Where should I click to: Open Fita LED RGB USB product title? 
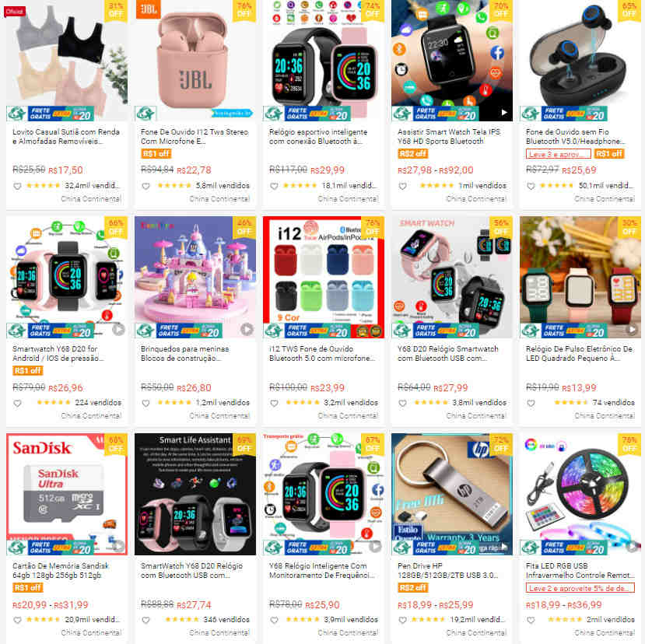(580, 570)
